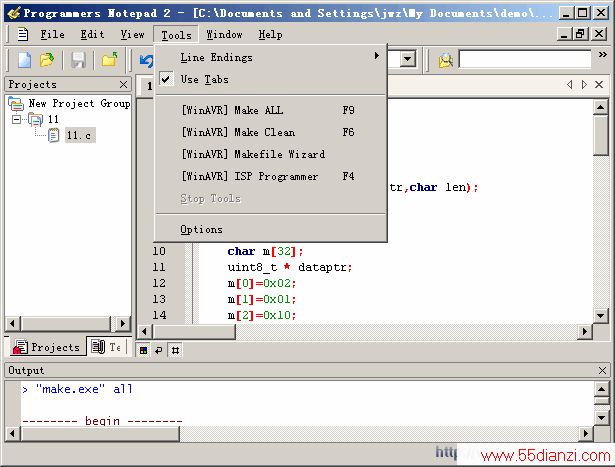615x467 pixels.
Task: Click Output panel scroll left arrow
Action: [13, 434]
